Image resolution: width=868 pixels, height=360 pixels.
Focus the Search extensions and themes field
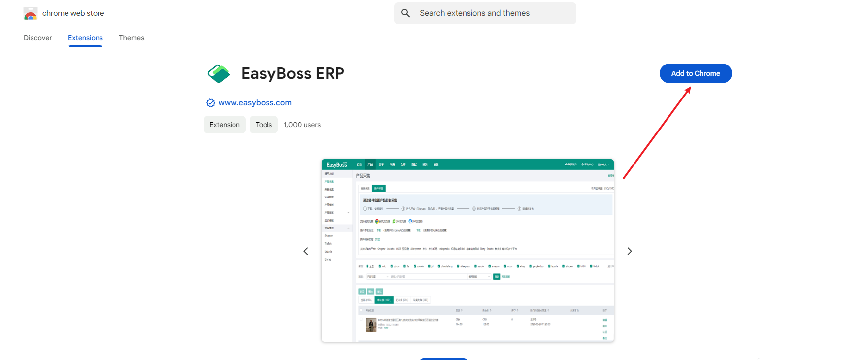click(x=485, y=13)
